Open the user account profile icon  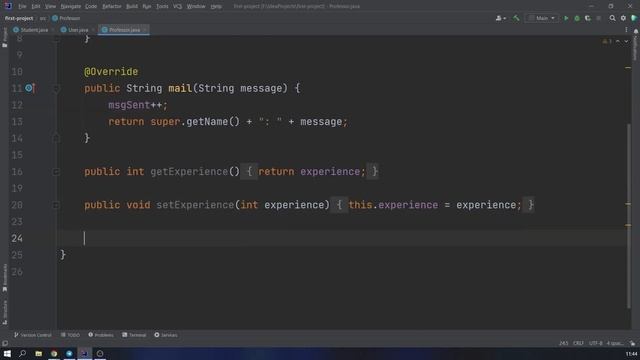tap(500, 18)
